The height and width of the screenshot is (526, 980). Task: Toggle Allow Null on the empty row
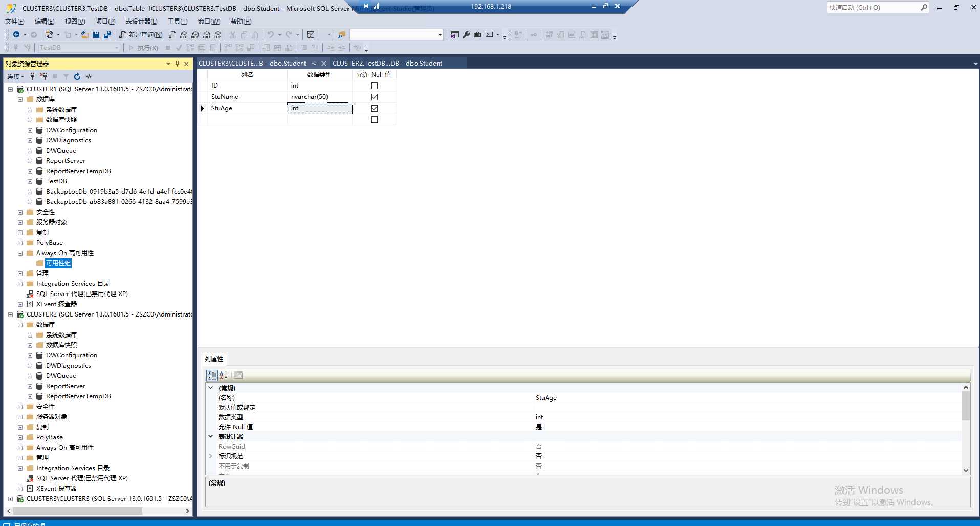374,120
